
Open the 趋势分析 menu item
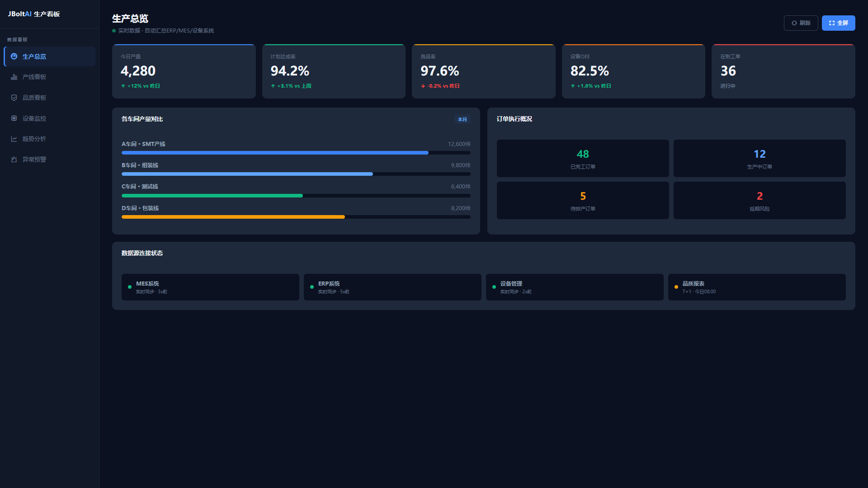(50, 139)
